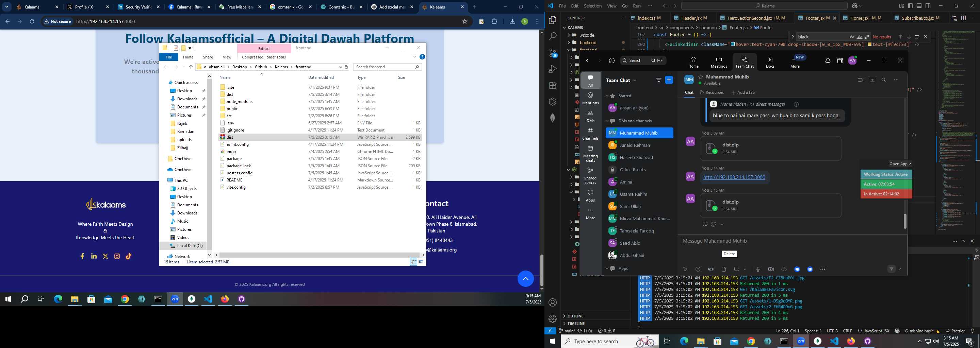
Task: Reload the Kalaams page in Chrome
Action: point(32,22)
